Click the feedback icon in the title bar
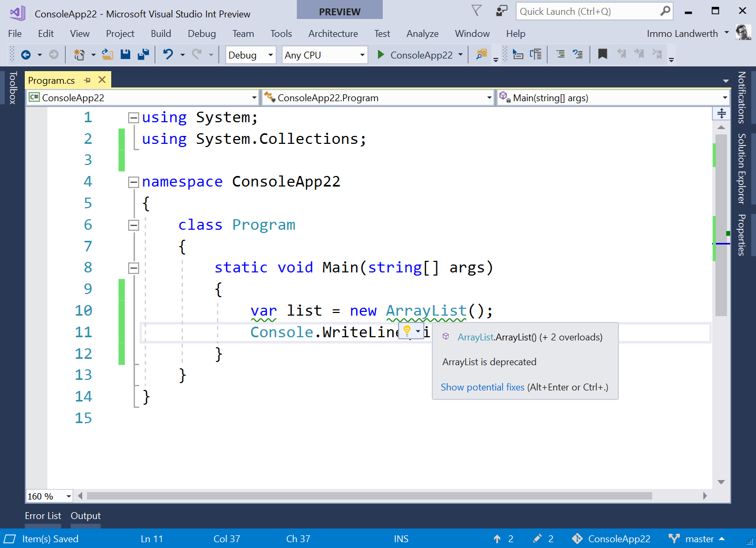Viewport: 756px width, 548px height. pos(501,11)
